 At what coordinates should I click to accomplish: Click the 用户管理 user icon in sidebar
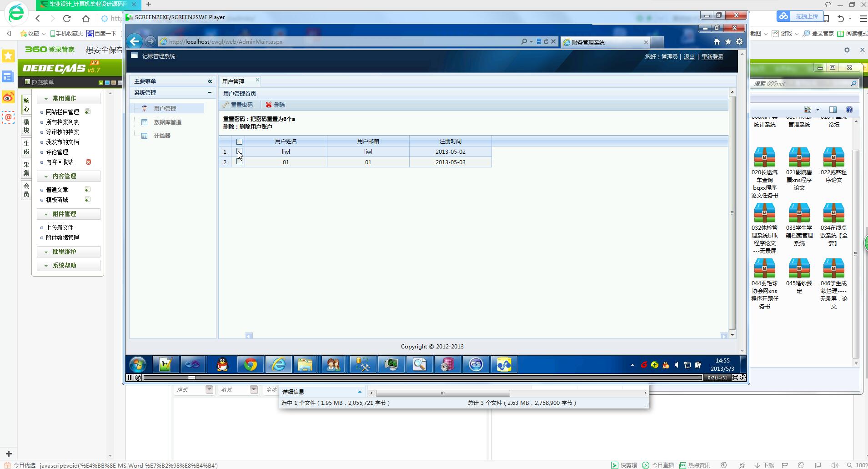[145, 108]
